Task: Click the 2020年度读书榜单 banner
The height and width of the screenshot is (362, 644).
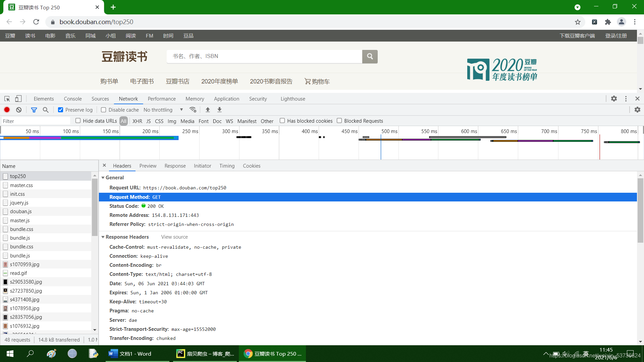Action: pos(502,69)
